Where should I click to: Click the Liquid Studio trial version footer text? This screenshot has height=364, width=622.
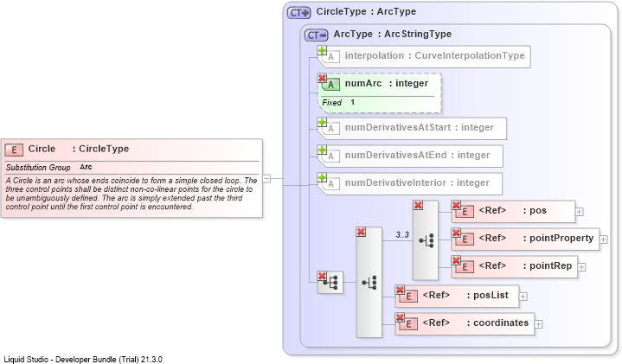coord(83,360)
